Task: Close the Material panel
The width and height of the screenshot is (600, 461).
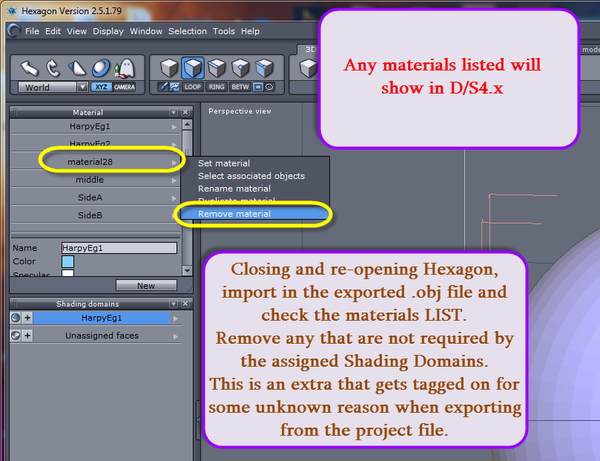Action: [x=186, y=112]
